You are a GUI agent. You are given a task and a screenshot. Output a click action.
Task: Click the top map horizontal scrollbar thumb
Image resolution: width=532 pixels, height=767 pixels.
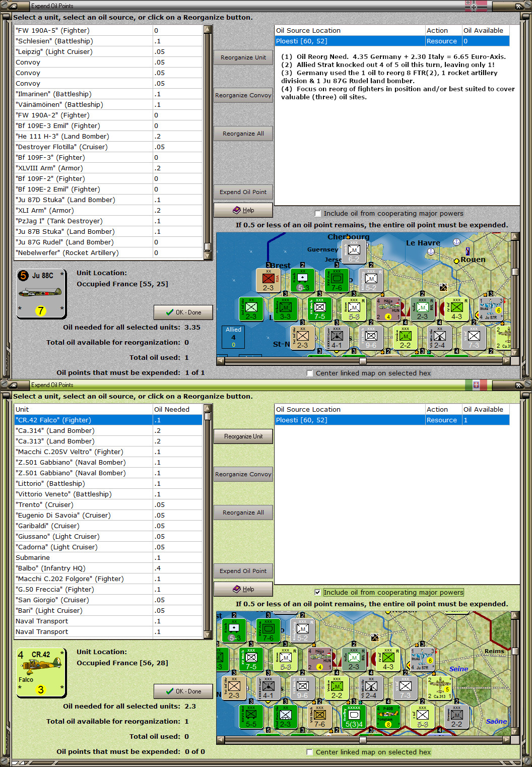pyautogui.click(x=363, y=361)
